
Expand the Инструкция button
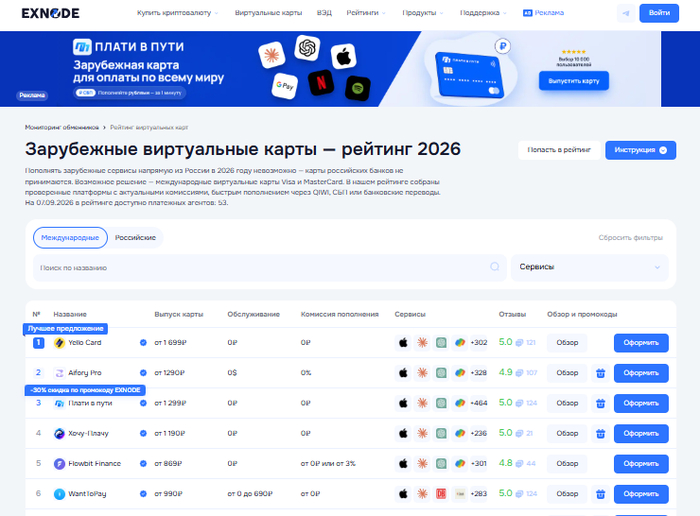tap(640, 150)
